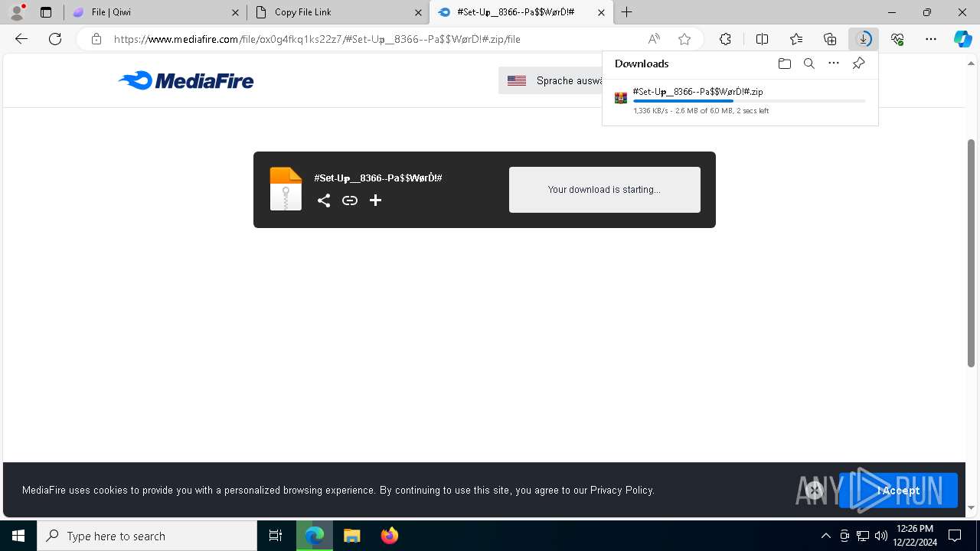
Task: Pin the Downloads panel
Action: click(x=858, y=64)
